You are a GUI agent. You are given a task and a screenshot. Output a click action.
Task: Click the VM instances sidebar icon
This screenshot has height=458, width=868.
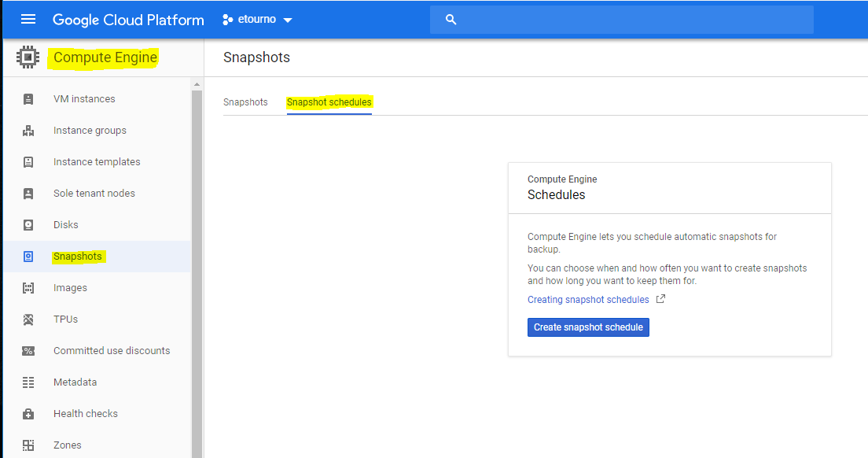(x=28, y=99)
